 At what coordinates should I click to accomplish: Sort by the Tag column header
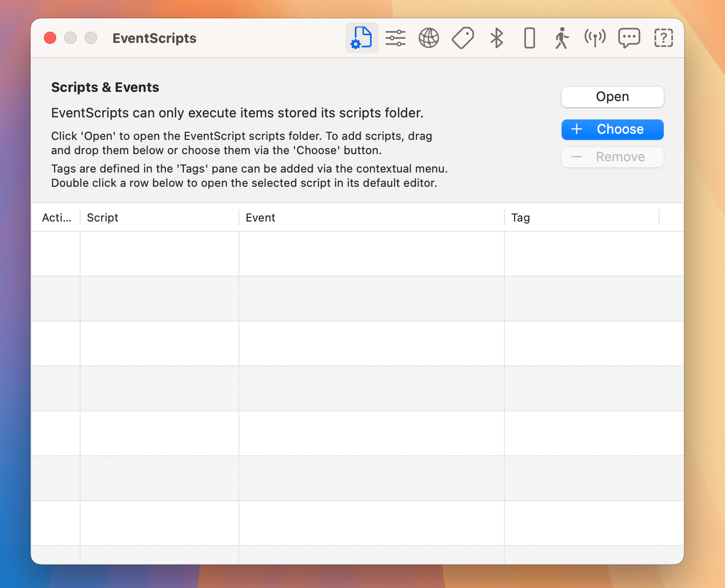pyautogui.click(x=582, y=217)
